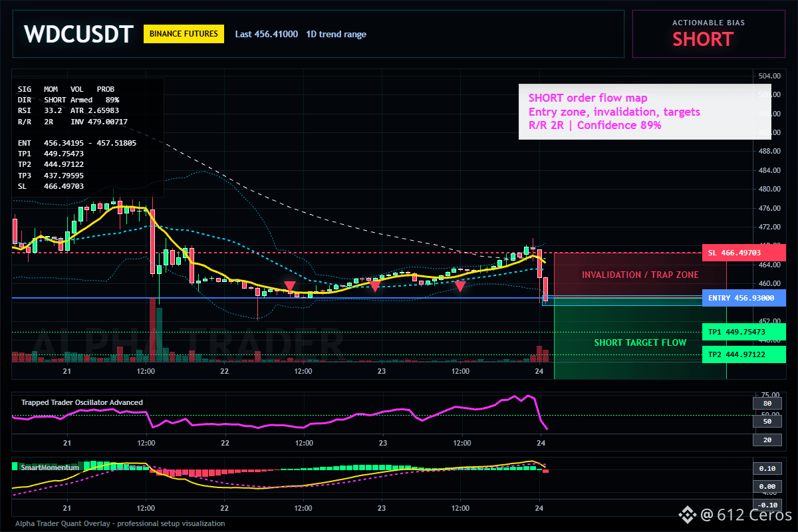The height and width of the screenshot is (532, 798).
Task: Select the WDCUSDT symbol title
Action: [78, 34]
